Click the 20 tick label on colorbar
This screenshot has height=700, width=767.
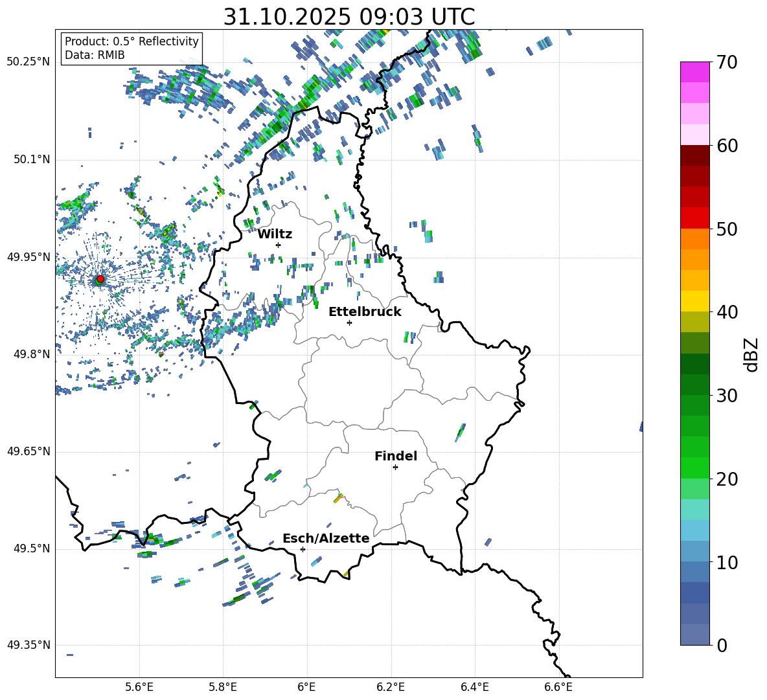pos(727,479)
